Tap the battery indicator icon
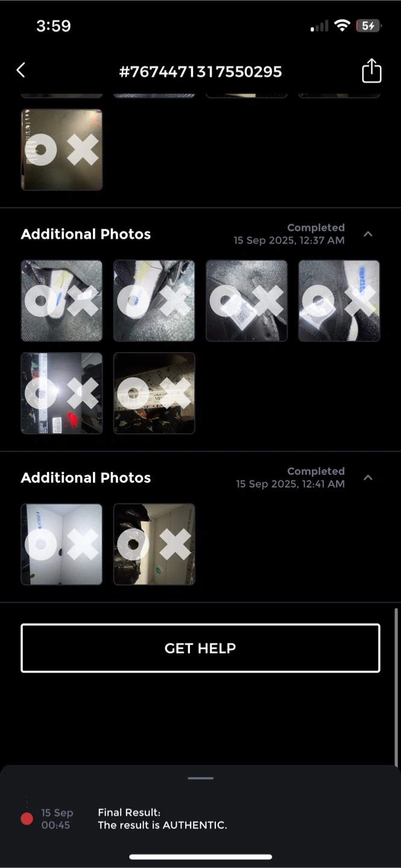The height and width of the screenshot is (868, 401). tap(368, 26)
